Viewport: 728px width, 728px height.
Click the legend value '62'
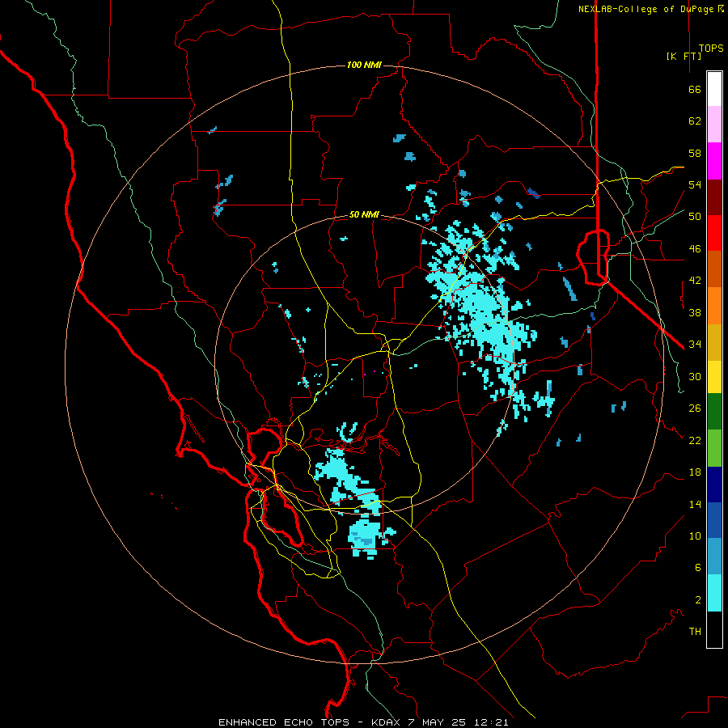pos(695,121)
